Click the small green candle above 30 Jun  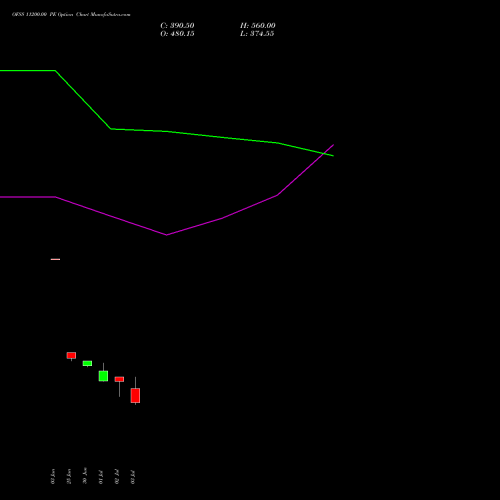[x=87, y=363]
